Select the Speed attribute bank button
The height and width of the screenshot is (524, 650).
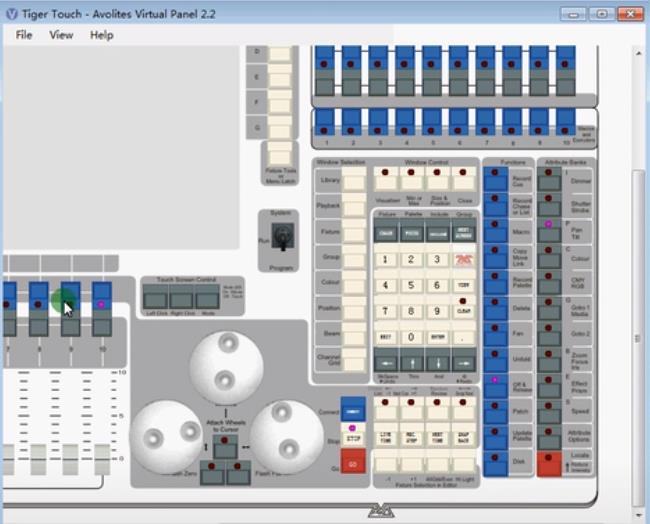549,412
